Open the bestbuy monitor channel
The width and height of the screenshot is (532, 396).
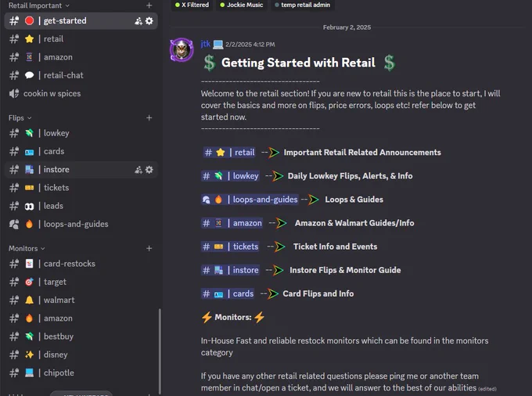tap(81, 337)
